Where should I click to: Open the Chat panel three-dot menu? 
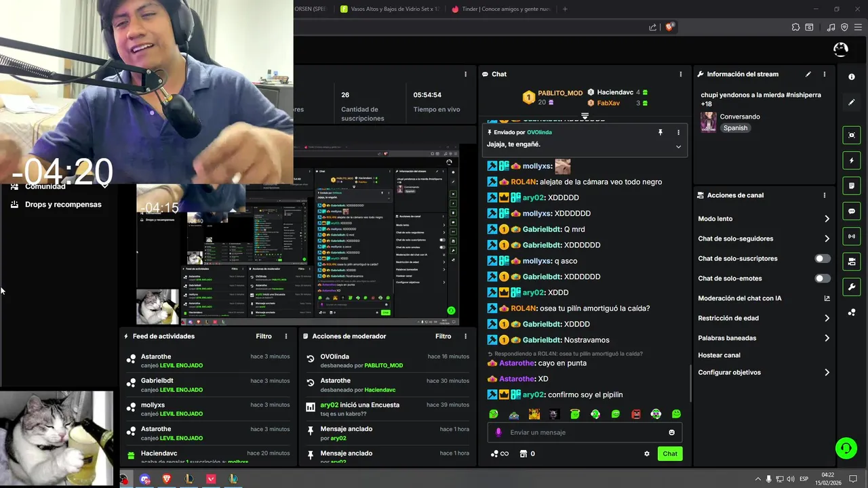[681, 74]
